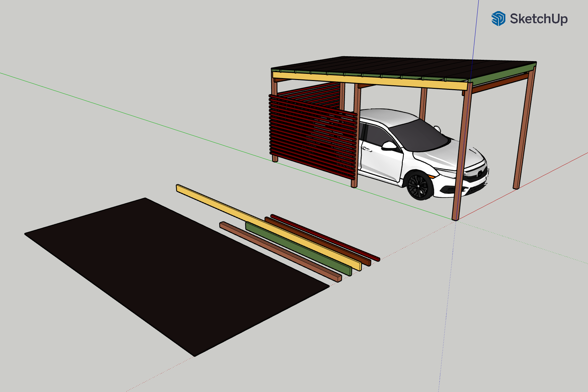Select the green board lying on ground

tap(297, 249)
